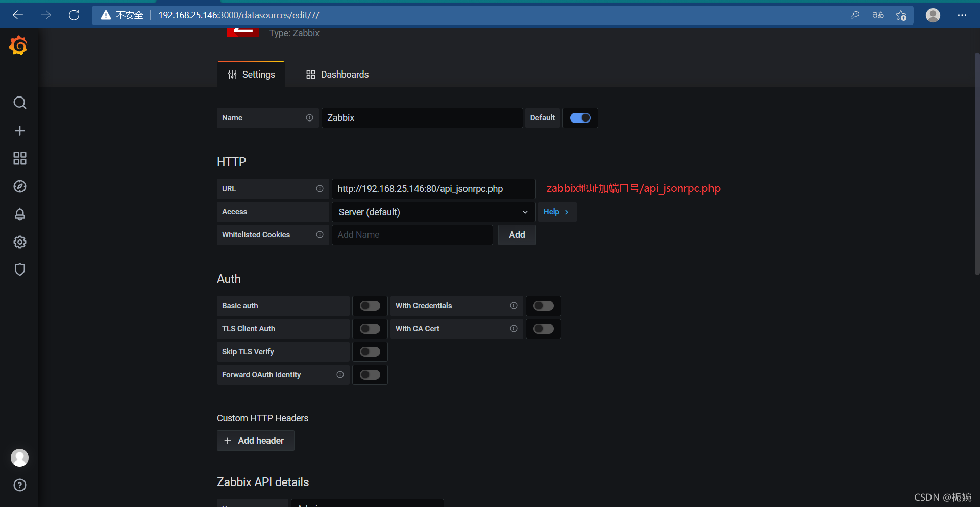Open the Search magnifier in sidebar
Screen dimensions: 980x507
tap(19, 103)
